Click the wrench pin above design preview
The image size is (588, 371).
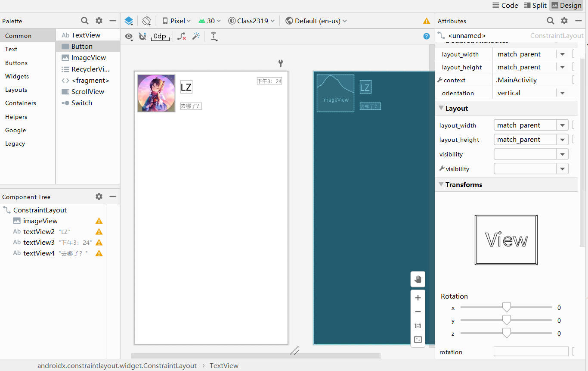tap(281, 63)
